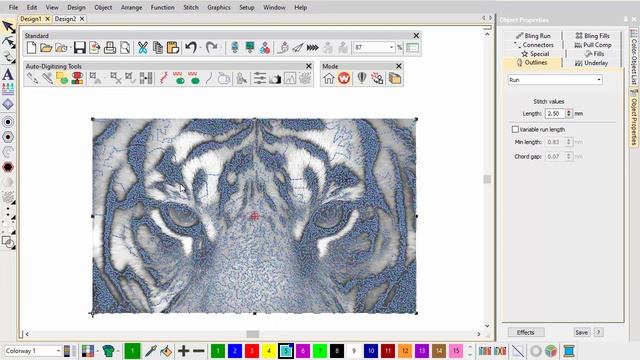Switch to the Design2 tab
This screenshot has height=360, width=640.
(65, 19)
